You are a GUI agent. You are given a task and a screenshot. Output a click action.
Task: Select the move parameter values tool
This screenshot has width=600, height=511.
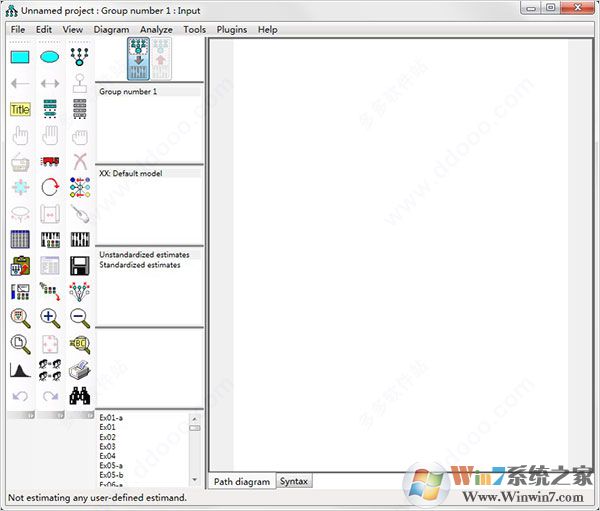pos(20,214)
